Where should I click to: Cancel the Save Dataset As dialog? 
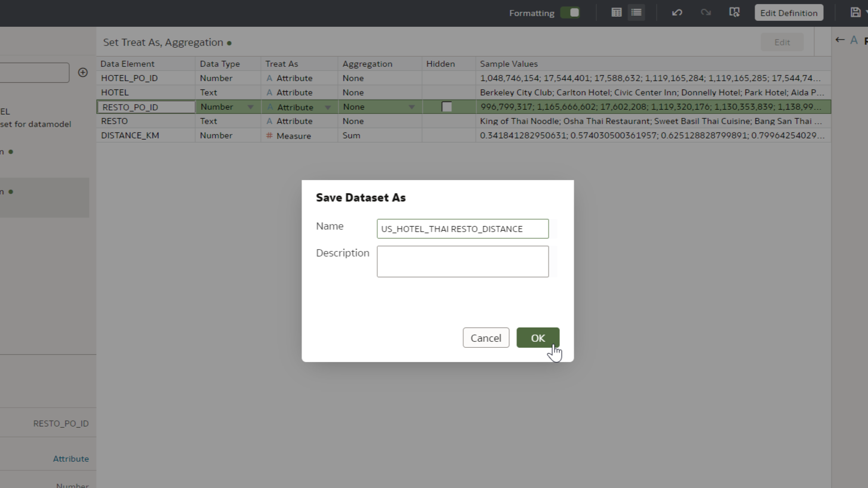486,338
